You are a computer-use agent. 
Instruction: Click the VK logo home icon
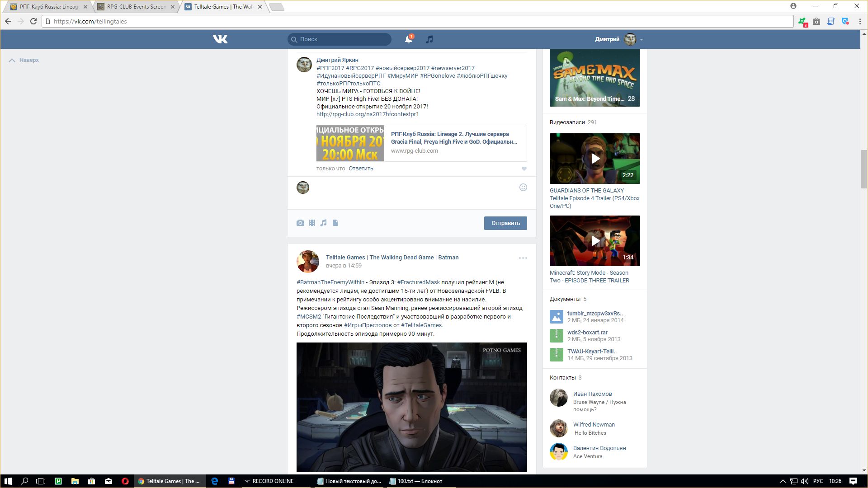click(220, 39)
